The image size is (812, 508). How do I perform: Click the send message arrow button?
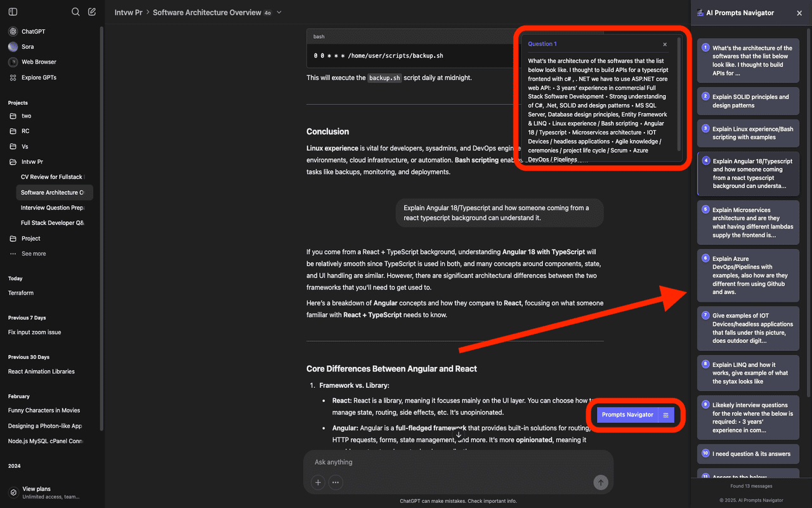(600, 483)
